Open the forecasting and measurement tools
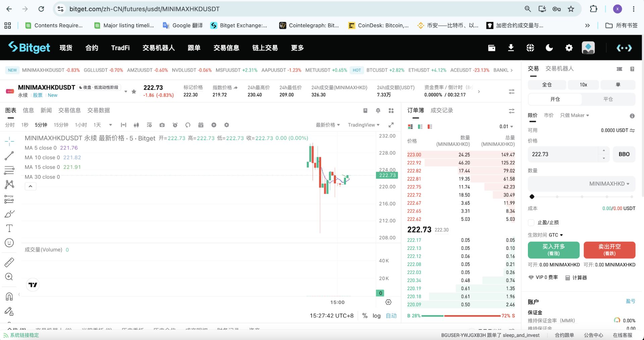 click(x=9, y=199)
